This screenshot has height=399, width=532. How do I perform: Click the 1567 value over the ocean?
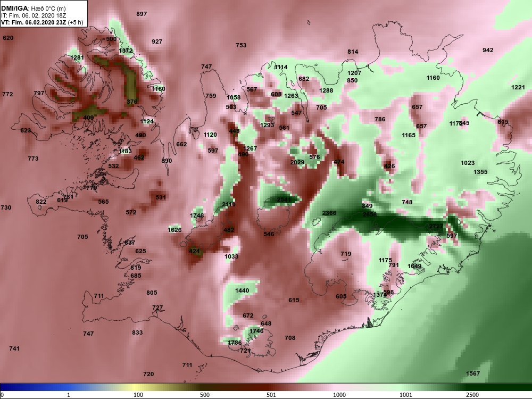point(472,373)
